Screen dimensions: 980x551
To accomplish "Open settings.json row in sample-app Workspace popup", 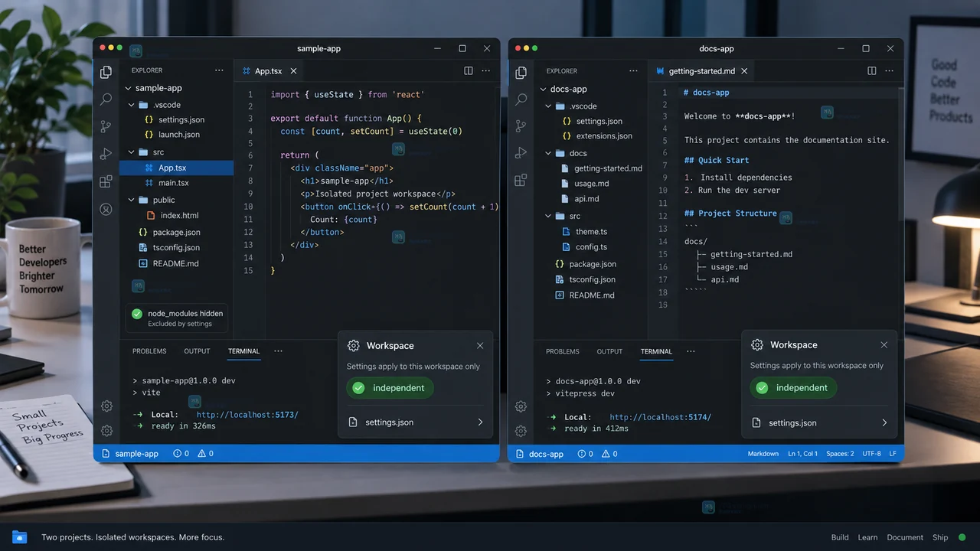I will (x=415, y=422).
